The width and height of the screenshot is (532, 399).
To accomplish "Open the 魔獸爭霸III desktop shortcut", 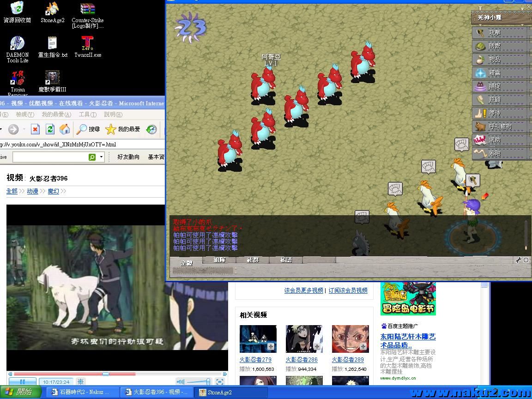I will 52,81.
